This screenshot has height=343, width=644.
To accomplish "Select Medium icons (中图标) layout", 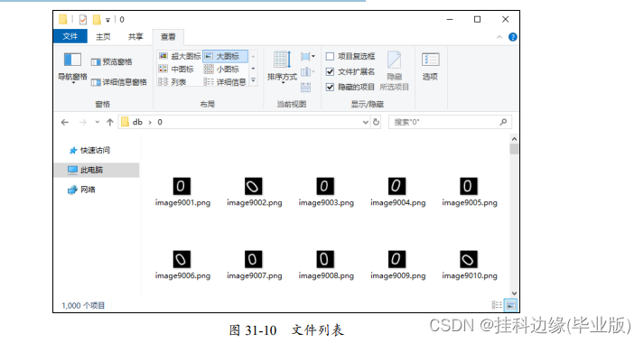I will click(x=176, y=69).
